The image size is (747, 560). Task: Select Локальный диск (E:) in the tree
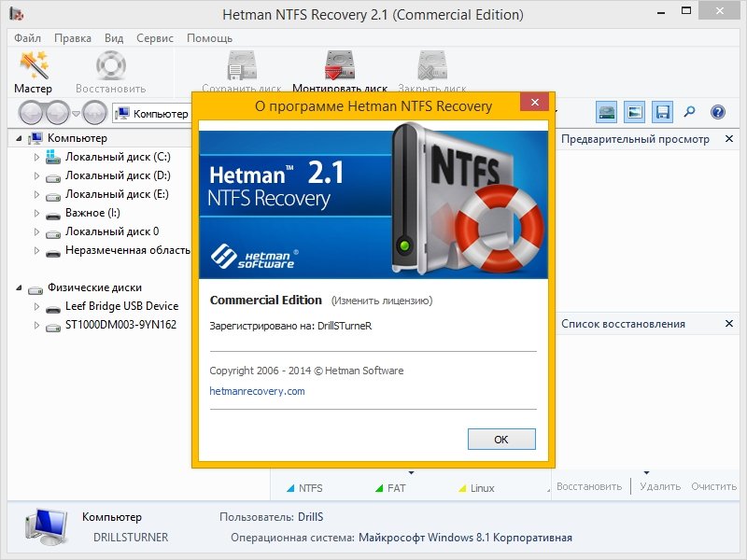(117, 194)
